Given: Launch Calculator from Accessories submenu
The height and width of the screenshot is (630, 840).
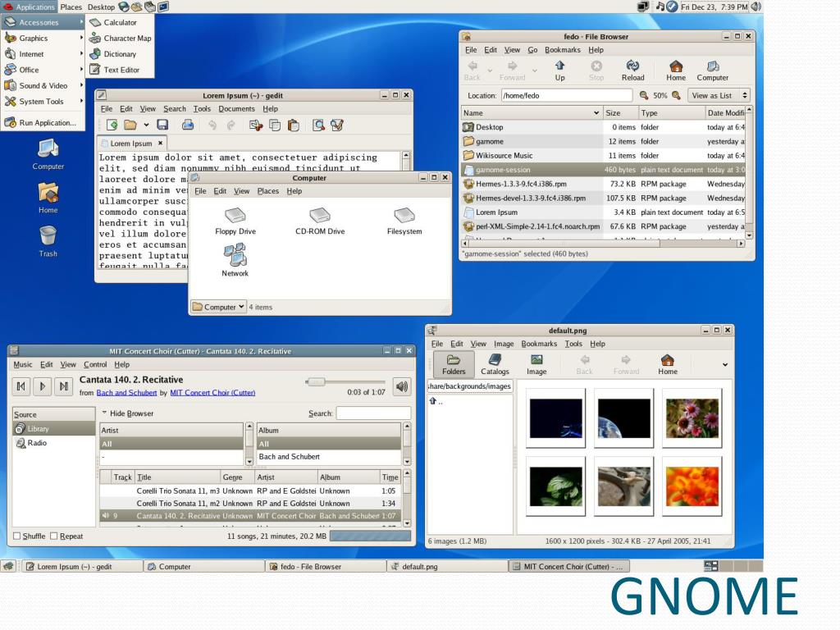Looking at the screenshot, I should click(121, 22).
